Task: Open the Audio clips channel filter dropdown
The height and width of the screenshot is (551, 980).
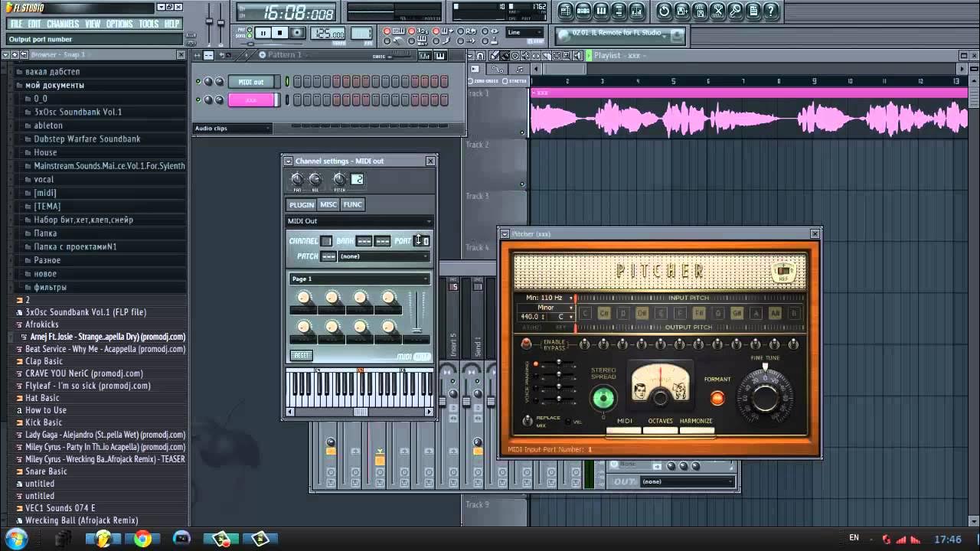Action: (x=232, y=129)
